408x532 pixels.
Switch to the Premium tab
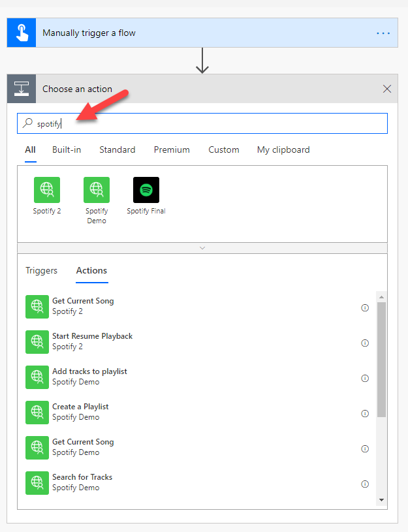172,149
